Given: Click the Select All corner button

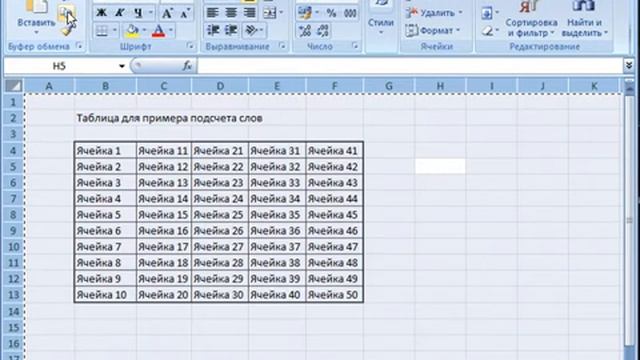Looking at the screenshot, I should [x=14, y=86].
